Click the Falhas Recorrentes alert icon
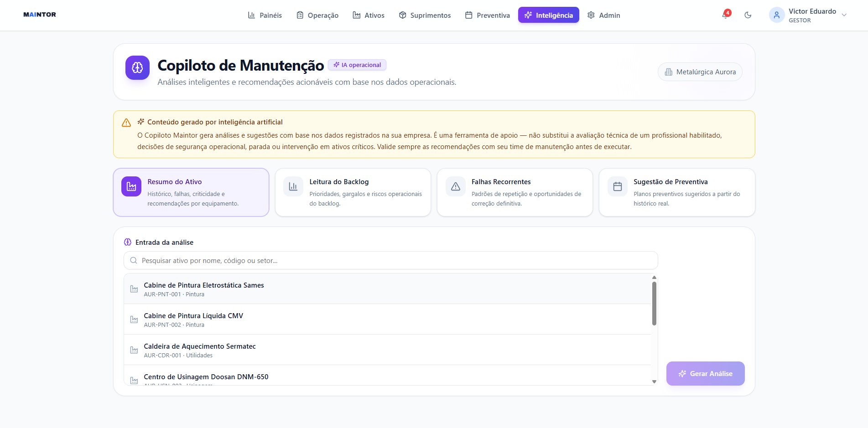 tap(456, 186)
